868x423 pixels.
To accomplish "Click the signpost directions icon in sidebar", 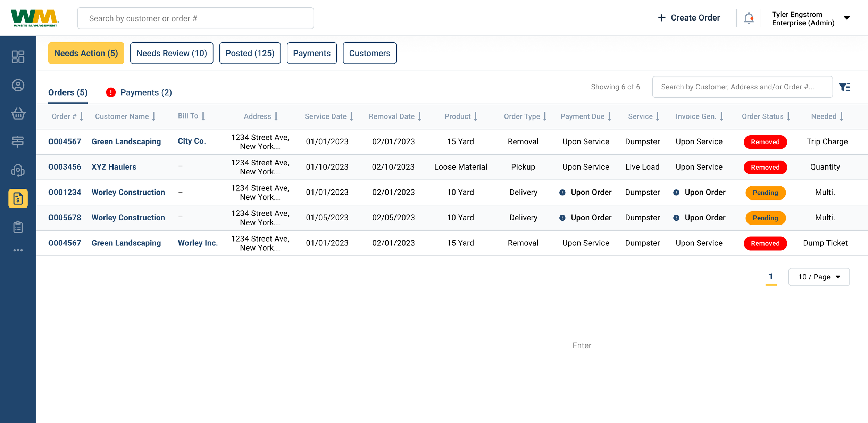I will click(18, 141).
